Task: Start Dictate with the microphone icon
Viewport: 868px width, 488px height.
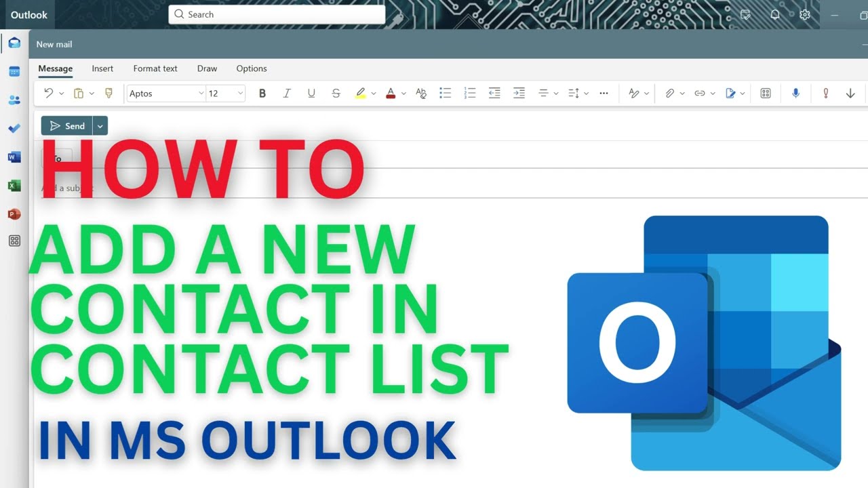Action: [796, 94]
